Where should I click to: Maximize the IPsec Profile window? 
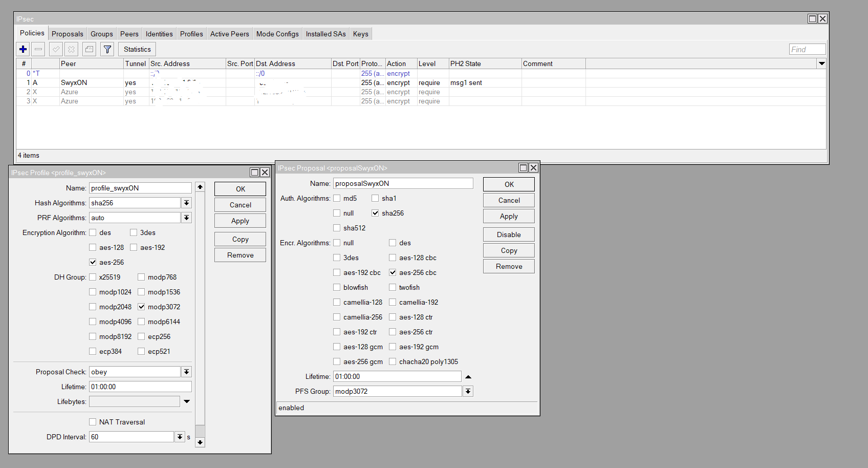(254, 172)
